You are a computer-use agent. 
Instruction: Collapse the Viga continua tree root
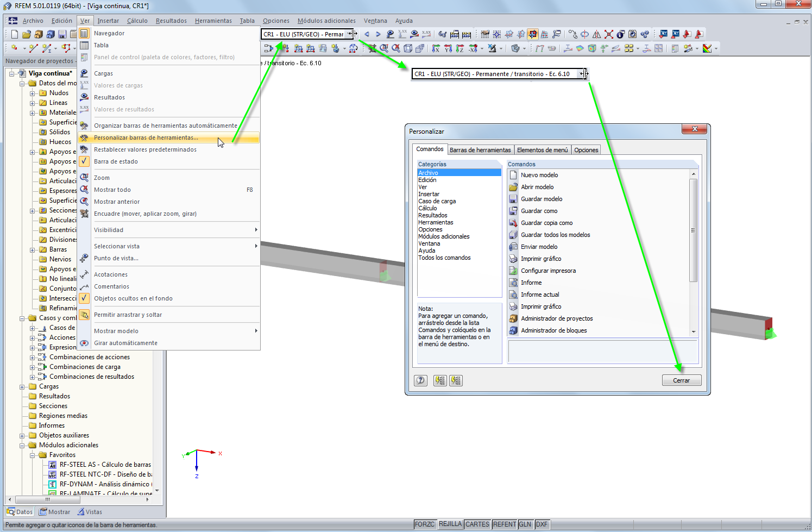click(x=12, y=73)
